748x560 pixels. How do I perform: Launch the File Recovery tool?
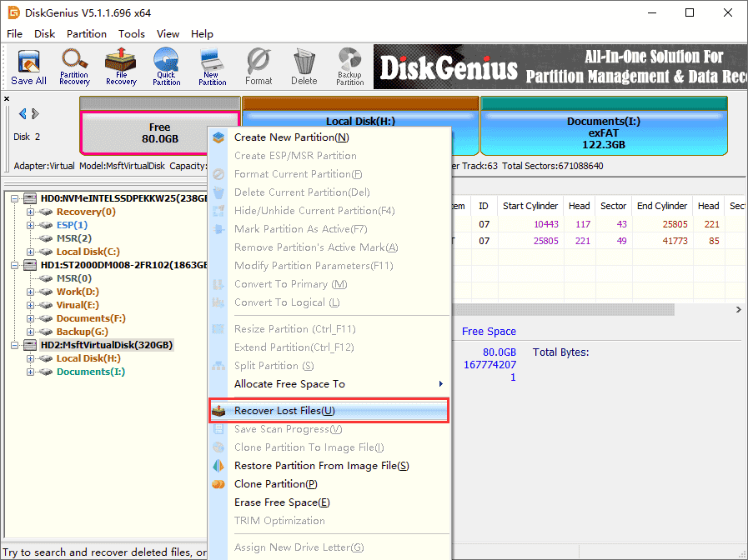point(121,67)
